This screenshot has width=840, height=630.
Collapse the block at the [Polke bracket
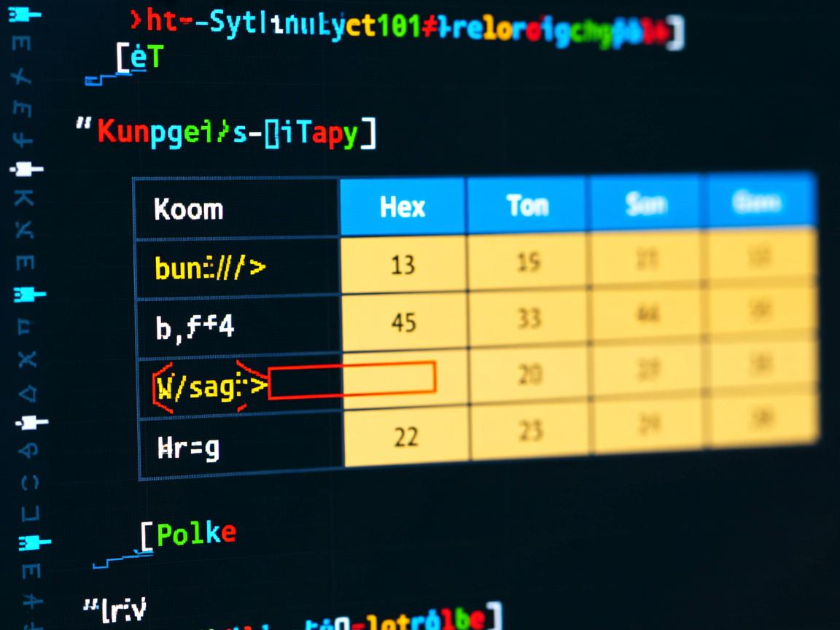tap(147, 536)
